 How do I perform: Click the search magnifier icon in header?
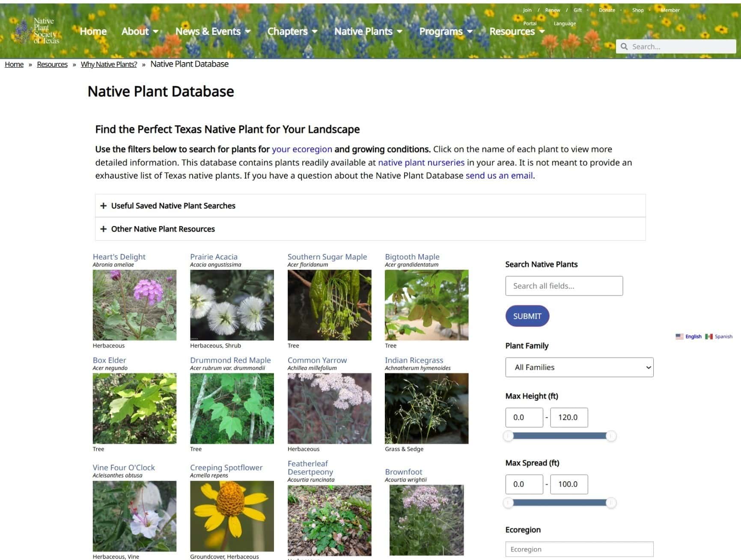(624, 47)
